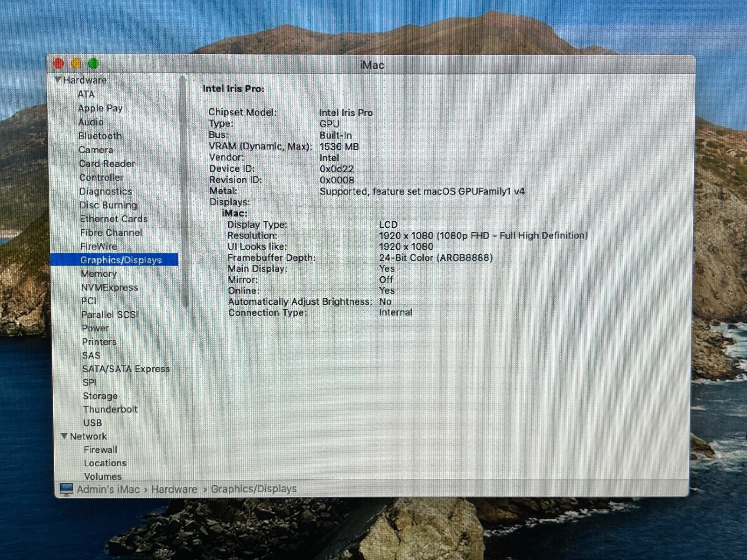Open the Audio hardware entry
Screen dimensions: 747x560
click(91, 122)
